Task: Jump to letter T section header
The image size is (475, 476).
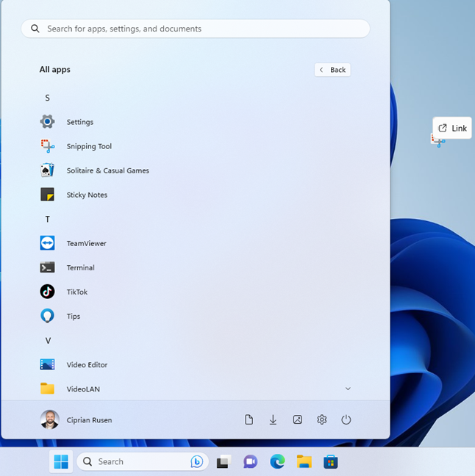Action: pos(47,219)
